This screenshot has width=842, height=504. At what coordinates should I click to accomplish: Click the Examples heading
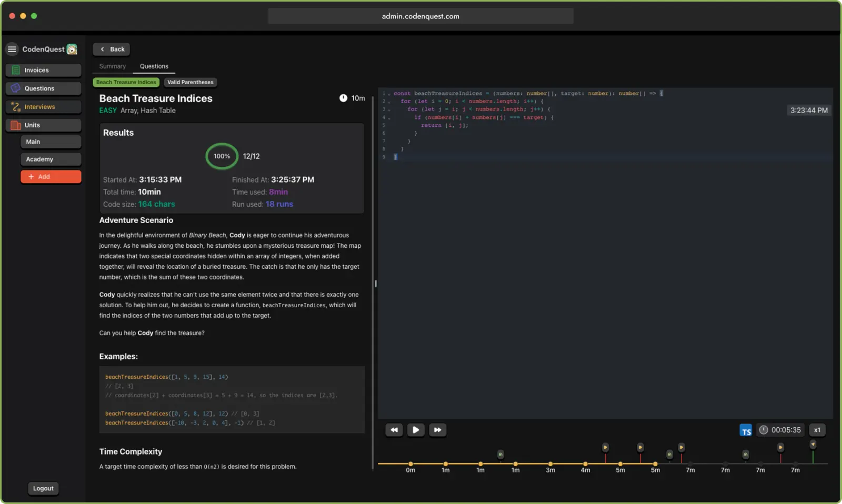(x=118, y=357)
